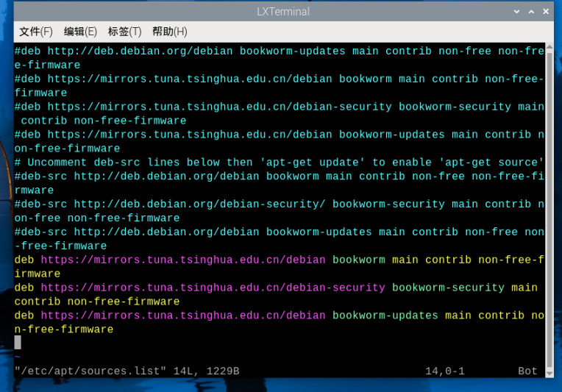
Task: Click the LXTerminal title bar text
Action: click(283, 12)
